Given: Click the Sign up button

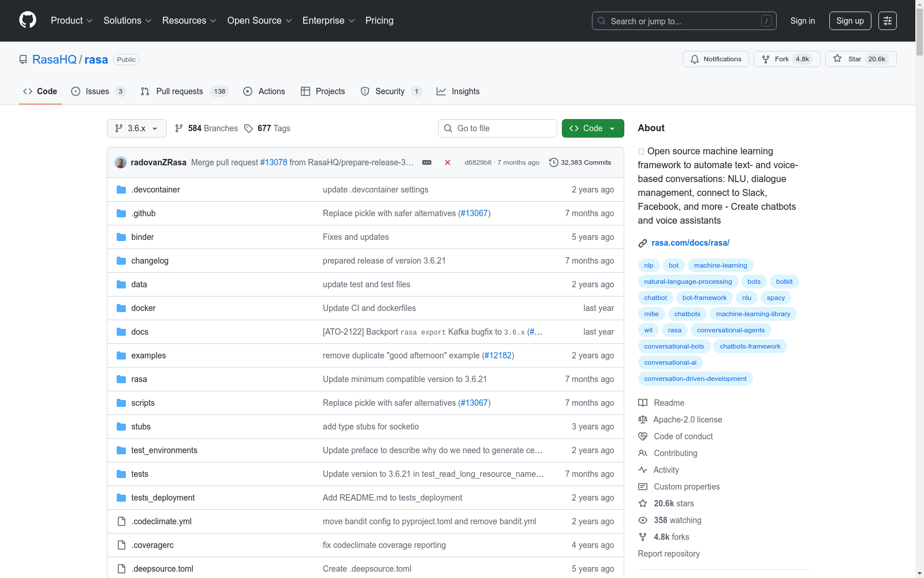Looking at the screenshot, I should (850, 21).
